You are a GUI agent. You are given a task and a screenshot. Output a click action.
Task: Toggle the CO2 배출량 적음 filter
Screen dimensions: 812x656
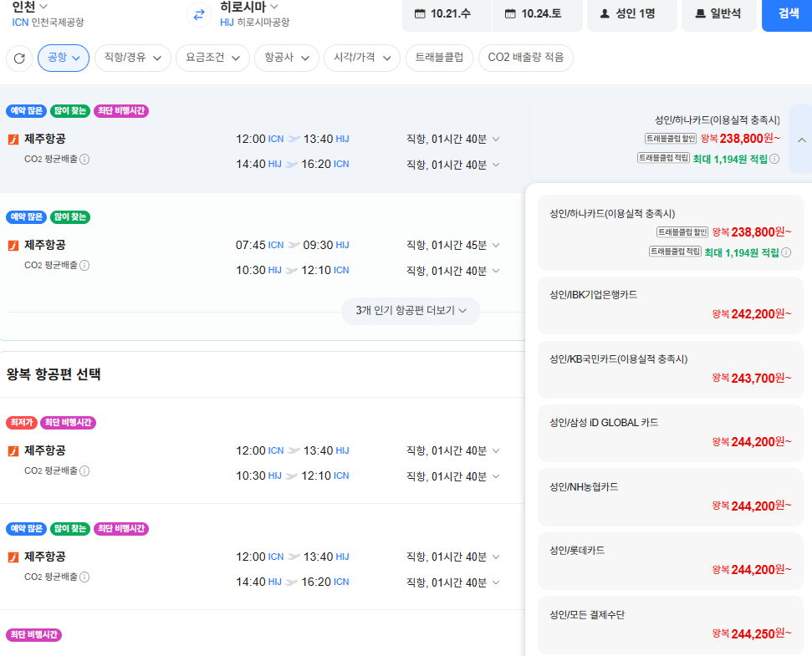point(526,58)
